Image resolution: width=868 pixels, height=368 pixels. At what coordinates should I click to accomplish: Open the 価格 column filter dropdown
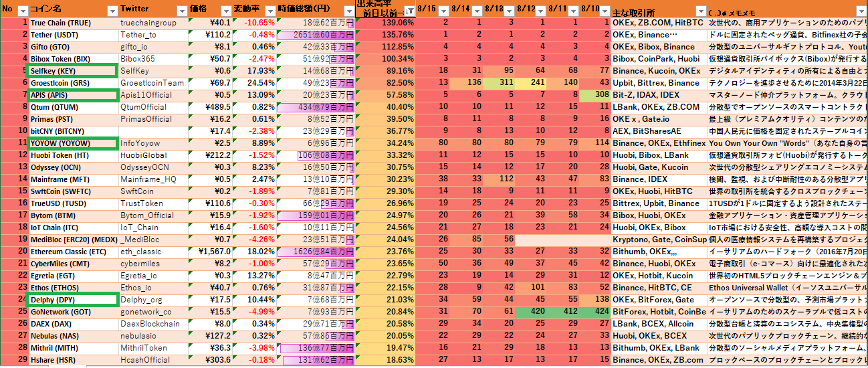click(225, 11)
